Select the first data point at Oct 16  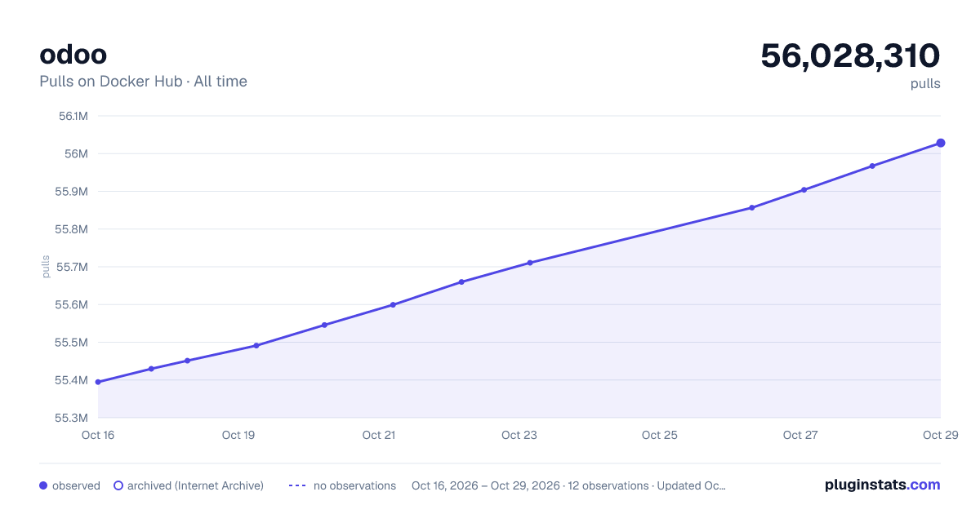[98, 382]
